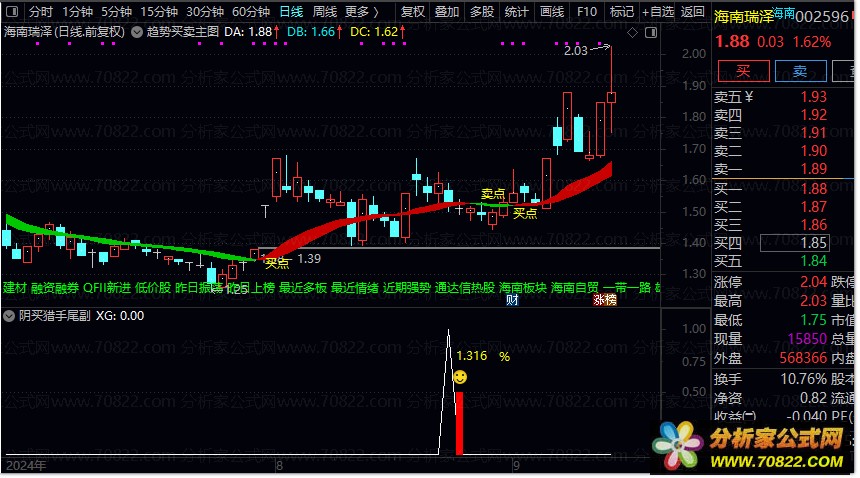860x478 pixels.
Task: Open the 统计 statistics tool
Action: 517,12
